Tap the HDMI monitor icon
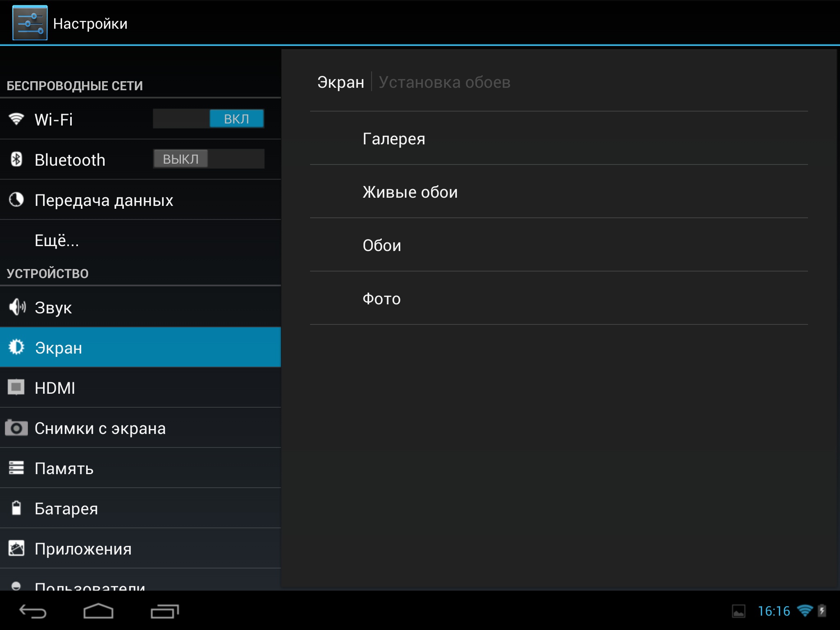 tap(16, 387)
